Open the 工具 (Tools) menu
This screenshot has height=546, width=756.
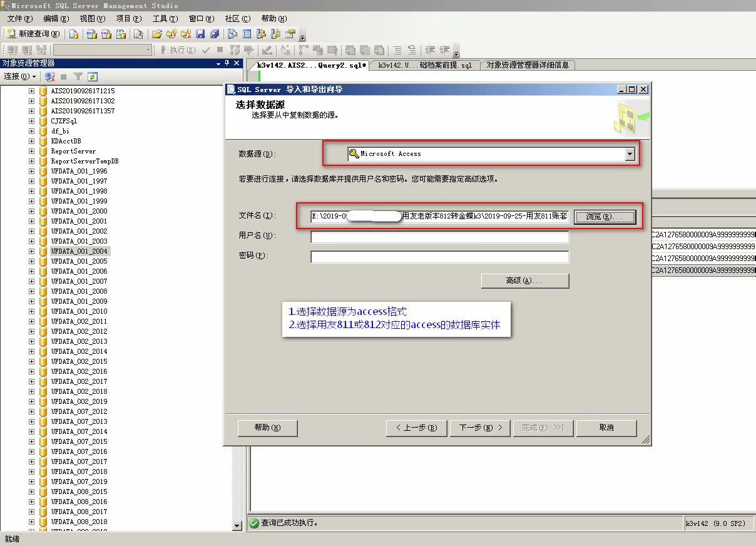(x=165, y=19)
